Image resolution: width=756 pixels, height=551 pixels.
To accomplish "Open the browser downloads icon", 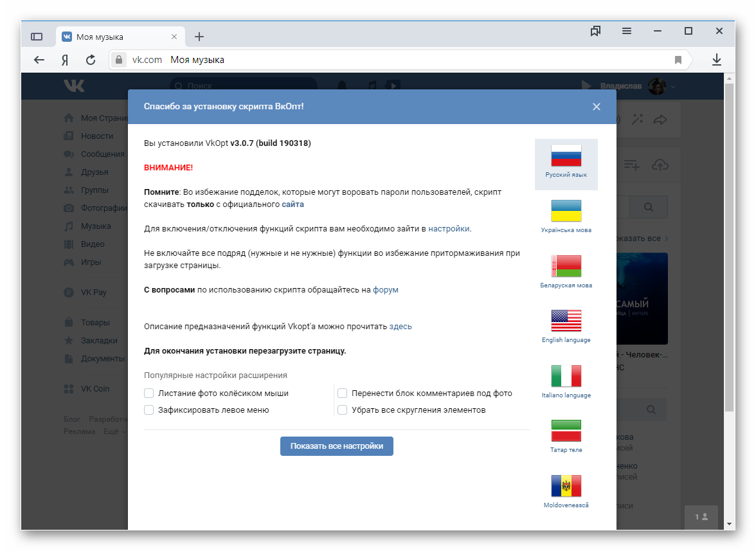I will click(717, 60).
